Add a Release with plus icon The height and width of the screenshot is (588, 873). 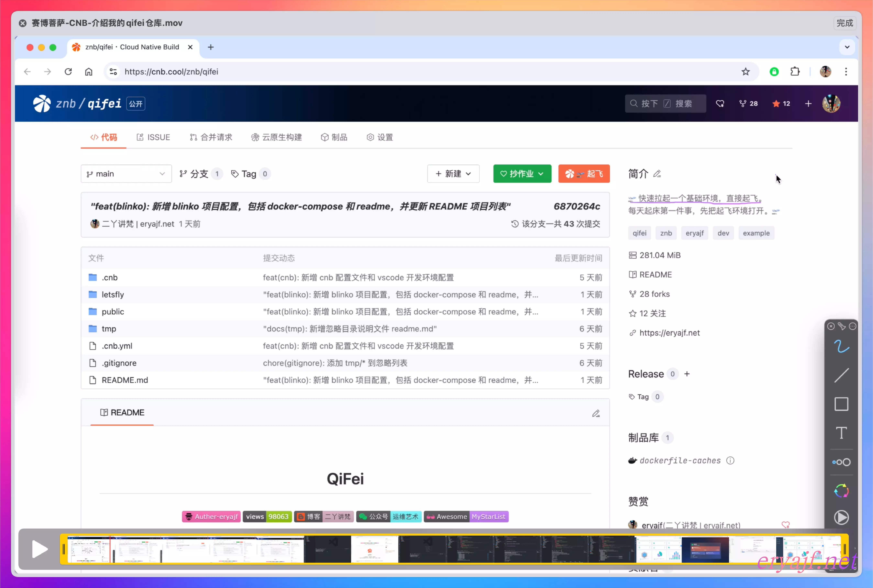687,374
